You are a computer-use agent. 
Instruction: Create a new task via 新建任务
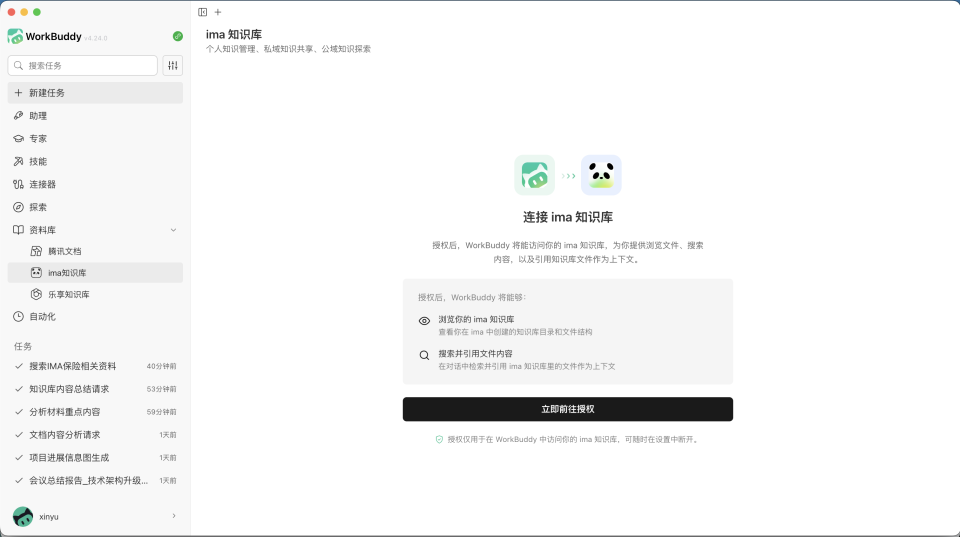pos(95,92)
